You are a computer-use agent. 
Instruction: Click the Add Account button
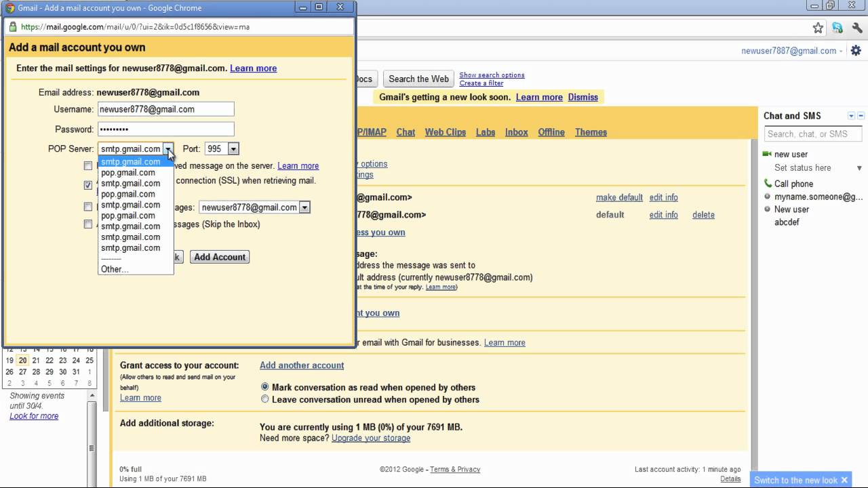[x=220, y=257]
